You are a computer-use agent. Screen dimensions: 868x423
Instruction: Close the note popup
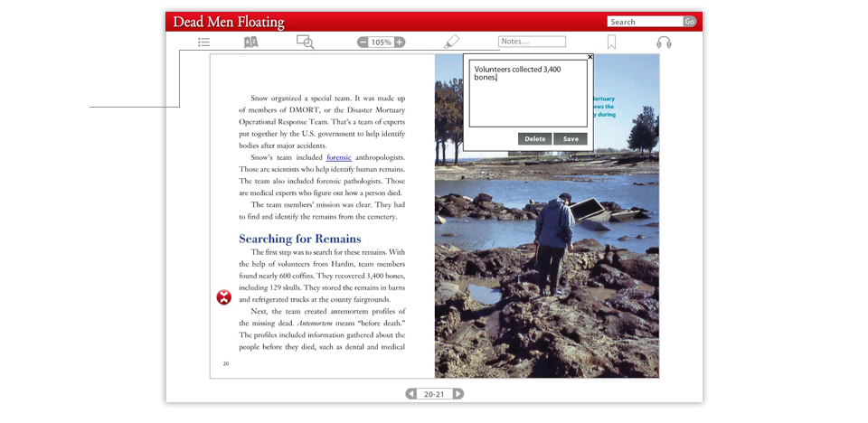point(590,57)
